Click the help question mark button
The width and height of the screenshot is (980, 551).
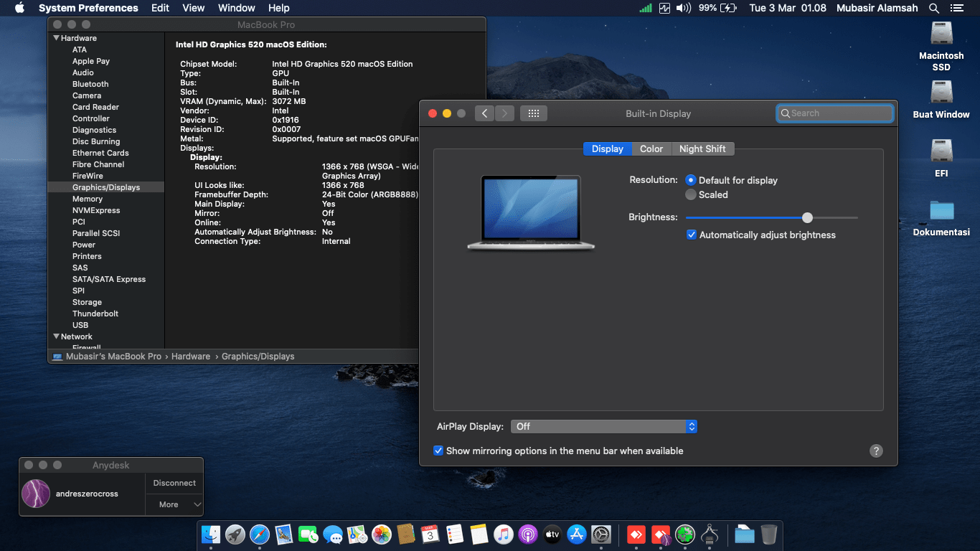tap(876, 451)
